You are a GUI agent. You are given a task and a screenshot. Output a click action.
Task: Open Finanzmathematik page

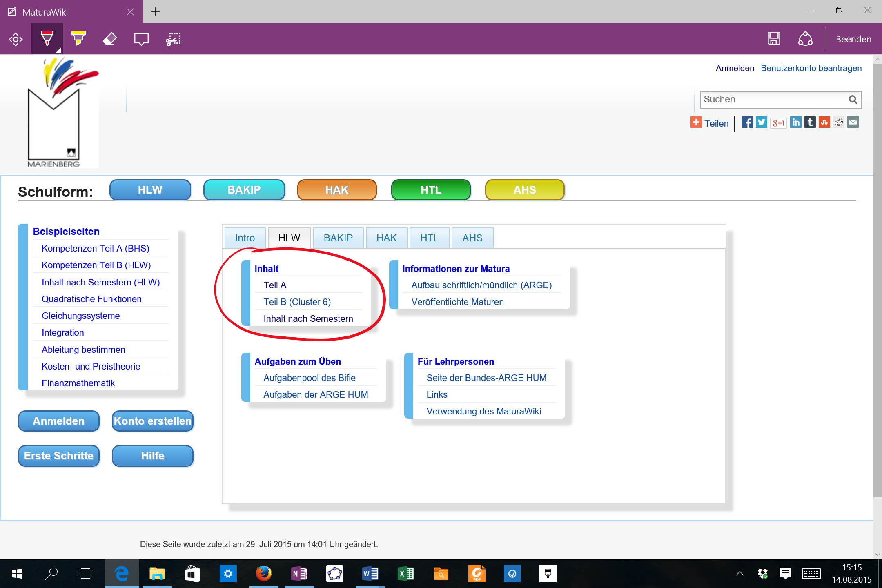pos(78,383)
